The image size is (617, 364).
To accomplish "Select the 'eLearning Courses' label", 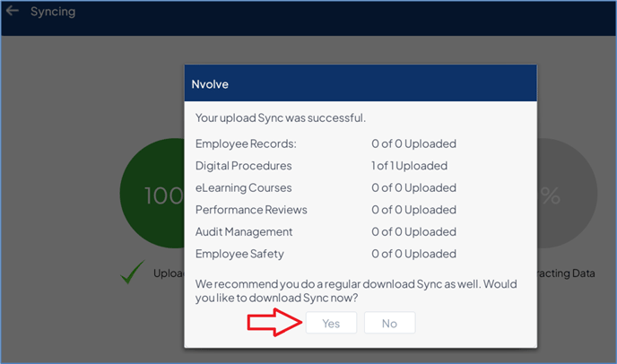I will pos(244,187).
